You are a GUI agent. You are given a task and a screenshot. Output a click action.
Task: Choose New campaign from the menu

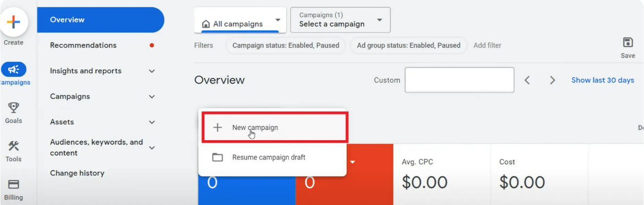tap(275, 127)
